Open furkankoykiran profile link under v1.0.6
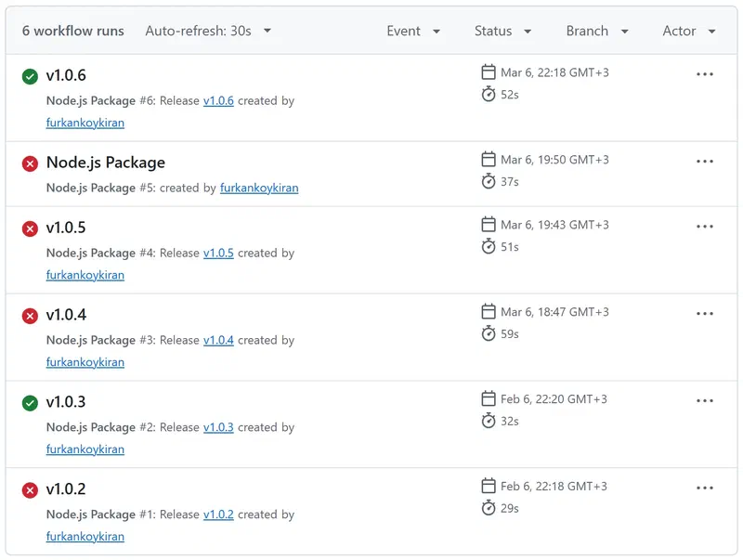Image resolution: width=743 pixels, height=560 pixels. click(x=85, y=123)
